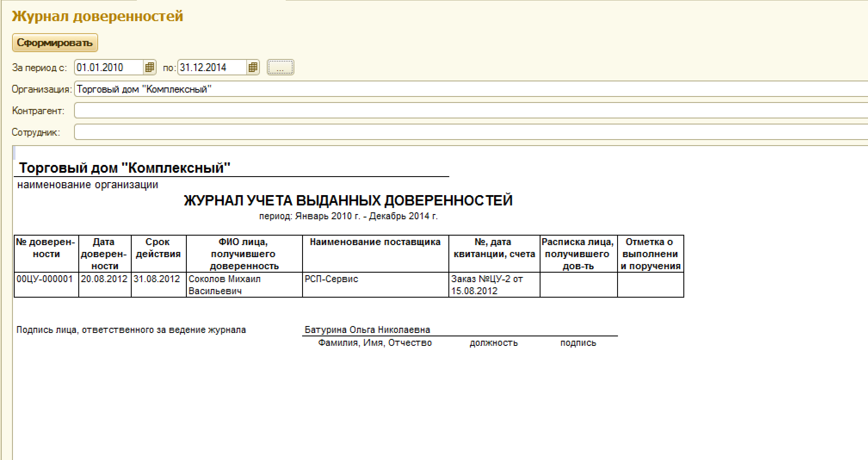
Task: Select report title Торговый дом "Комплексный"
Action: [125, 168]
